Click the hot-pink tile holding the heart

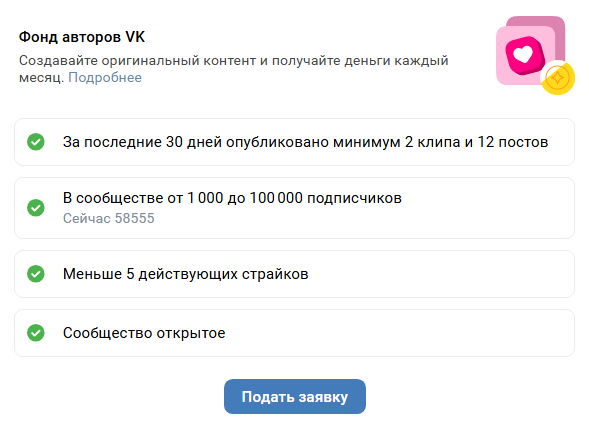tap(525, 56)
